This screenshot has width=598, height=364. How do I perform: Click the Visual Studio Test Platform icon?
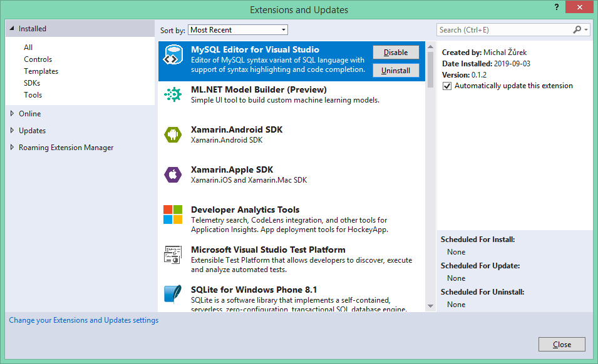tap(173, 256)
